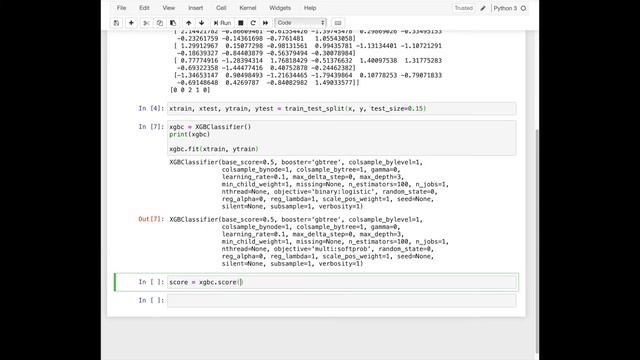Viewport: 640px width, 360px height.
Task: Click the "objective='multi:softprob'" output text
Action: coord(322,249)
